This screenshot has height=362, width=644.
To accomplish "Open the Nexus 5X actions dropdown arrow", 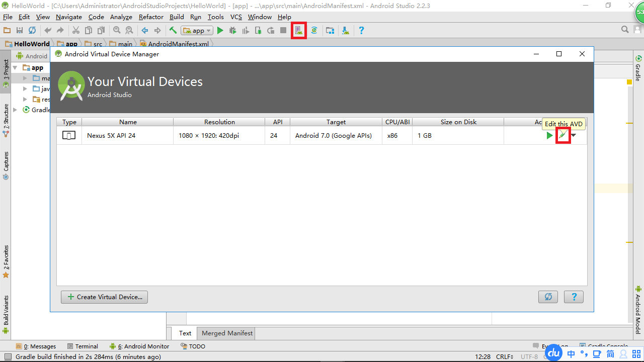I will point(574,135).
